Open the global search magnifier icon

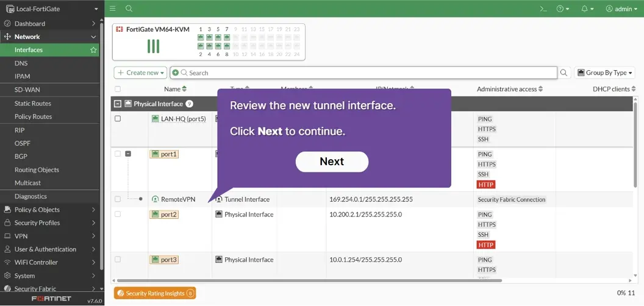coord(129,9)
